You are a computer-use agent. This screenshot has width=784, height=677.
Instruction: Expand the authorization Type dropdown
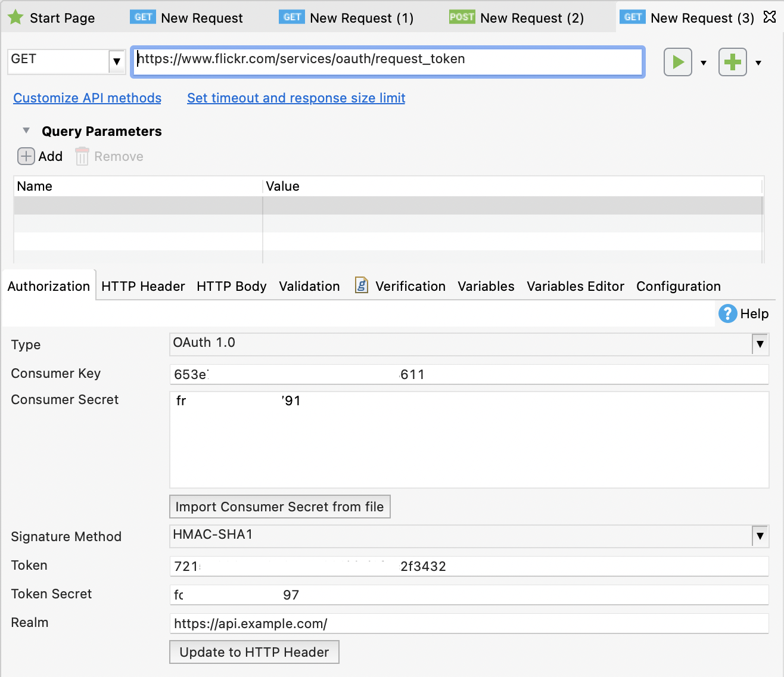760,344
